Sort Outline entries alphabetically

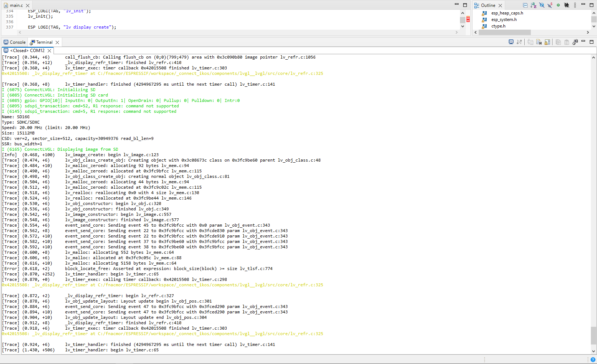(533, 5)
